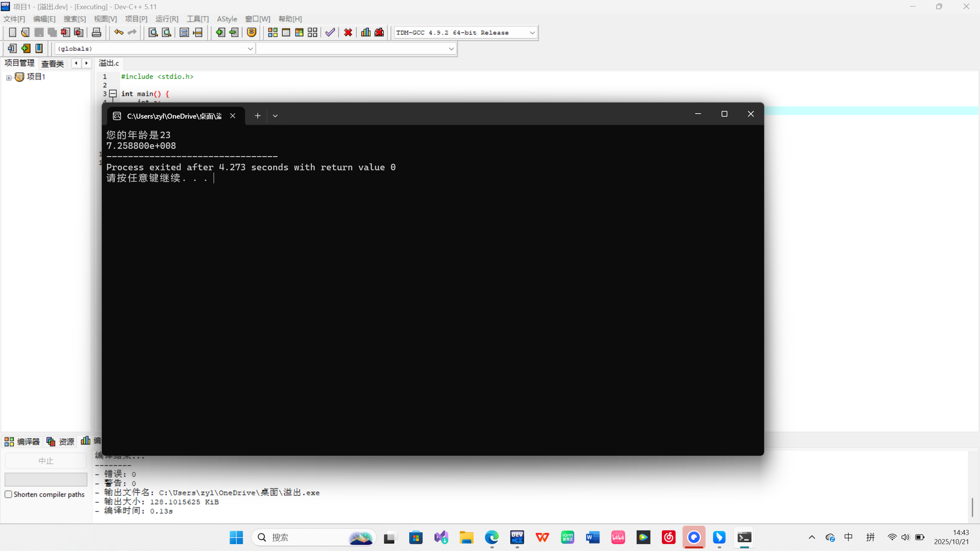Click the Compile icon with colored squares
The height and width of the screenshot is (551, 980).
coord(273,33)
